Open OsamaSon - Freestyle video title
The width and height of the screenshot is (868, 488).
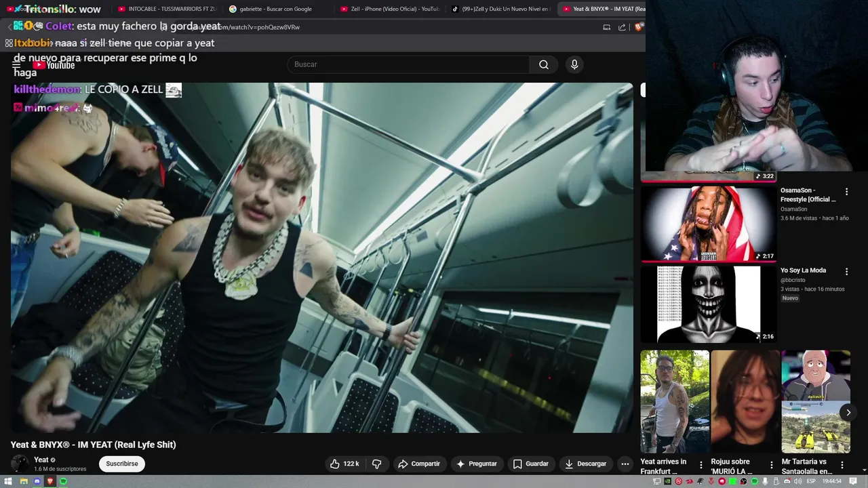[x=808, y=195]
